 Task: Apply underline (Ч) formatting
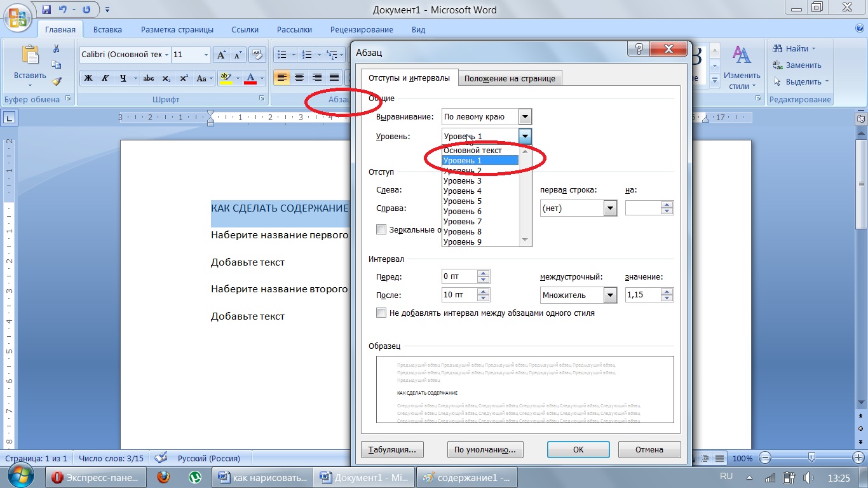pyautogui.click(x=122, y=78)
